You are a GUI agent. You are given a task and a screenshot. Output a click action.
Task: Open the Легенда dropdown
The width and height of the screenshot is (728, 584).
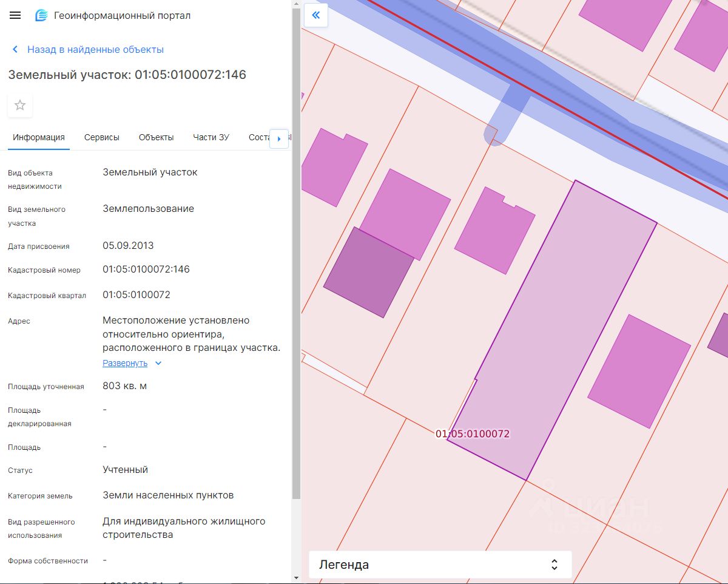click(440, 565)
